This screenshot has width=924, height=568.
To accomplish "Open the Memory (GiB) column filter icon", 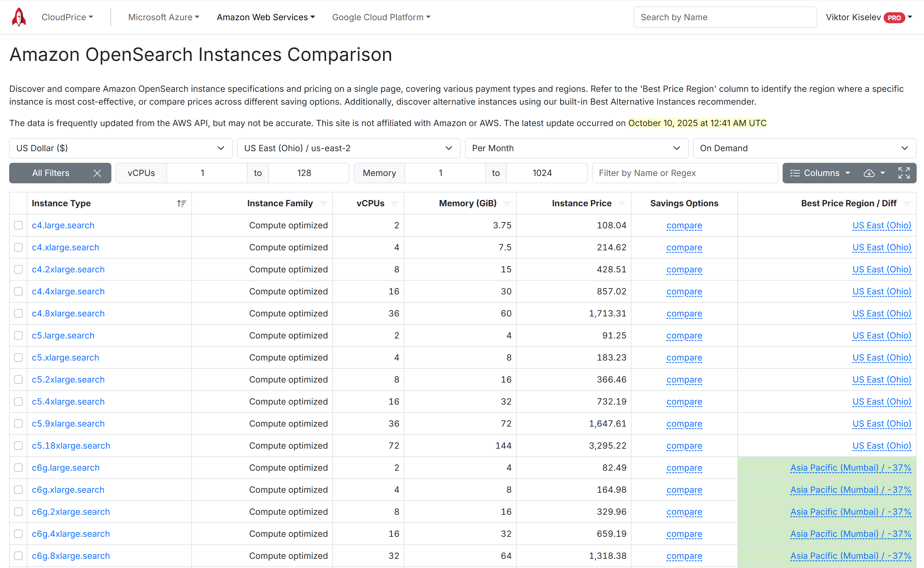I will click(x=506, y=203).
